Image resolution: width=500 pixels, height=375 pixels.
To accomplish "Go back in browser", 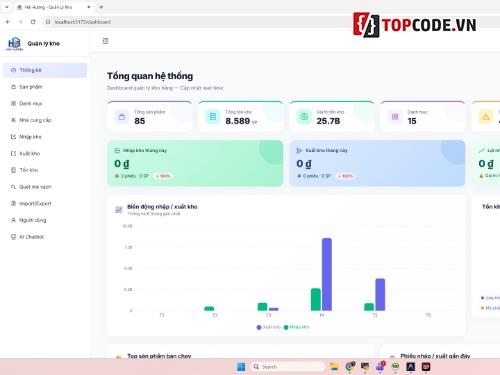I will [x=8, y=22].
